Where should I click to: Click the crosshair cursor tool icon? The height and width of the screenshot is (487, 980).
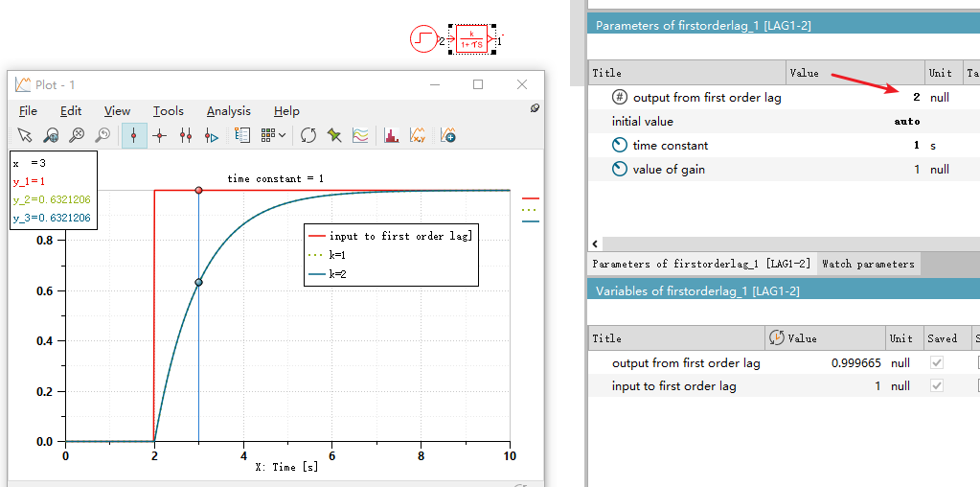click(x=160, y=136)
